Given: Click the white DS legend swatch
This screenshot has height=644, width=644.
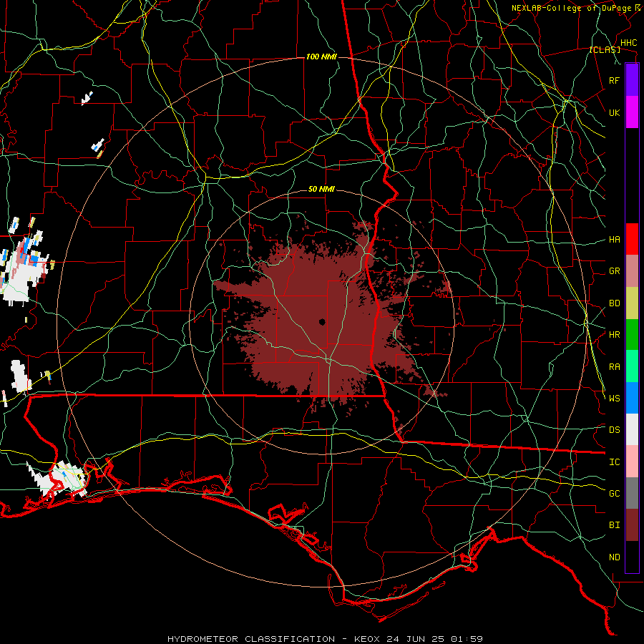Looking at the screenshot, I should tap(632, 429).
